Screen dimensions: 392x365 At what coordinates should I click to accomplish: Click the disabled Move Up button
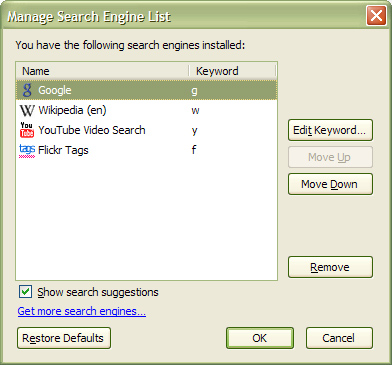[x=330, y=157]
